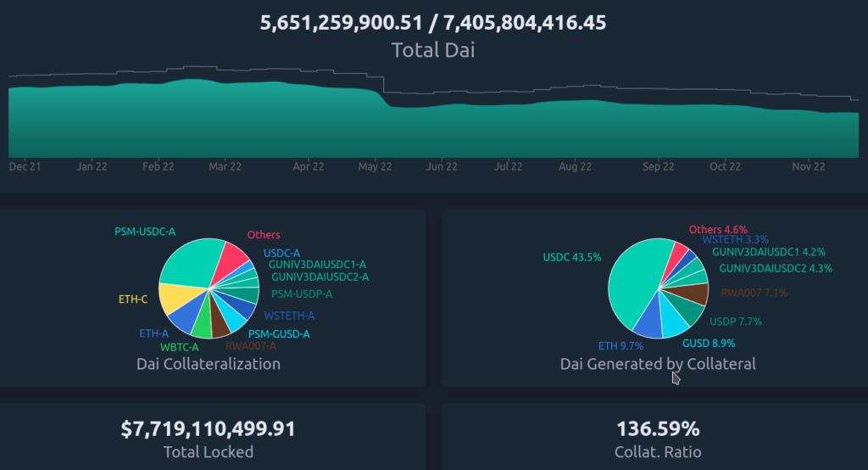Select the Sep 22 axis marker
Image resolution: width=868 pixels, height=470 pixels.
[x=659, y=167]
